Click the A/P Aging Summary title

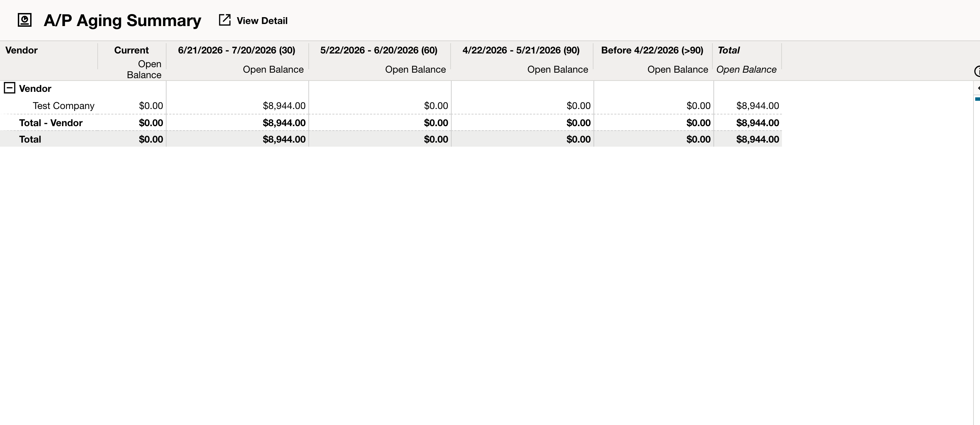tap(123, 21)
